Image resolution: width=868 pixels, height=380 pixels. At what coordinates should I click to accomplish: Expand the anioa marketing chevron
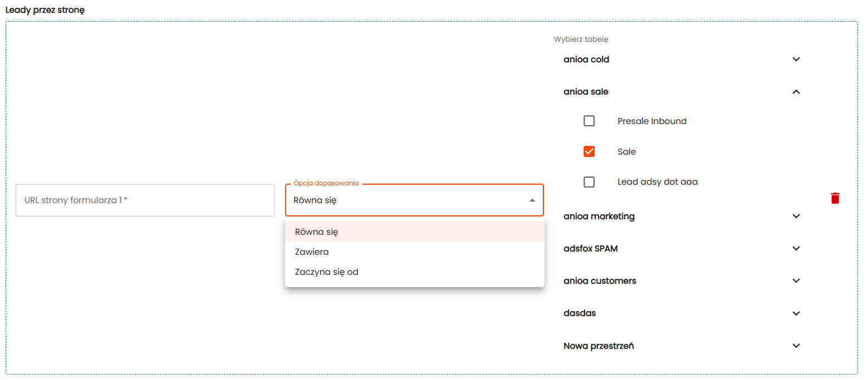pos(796,216)
